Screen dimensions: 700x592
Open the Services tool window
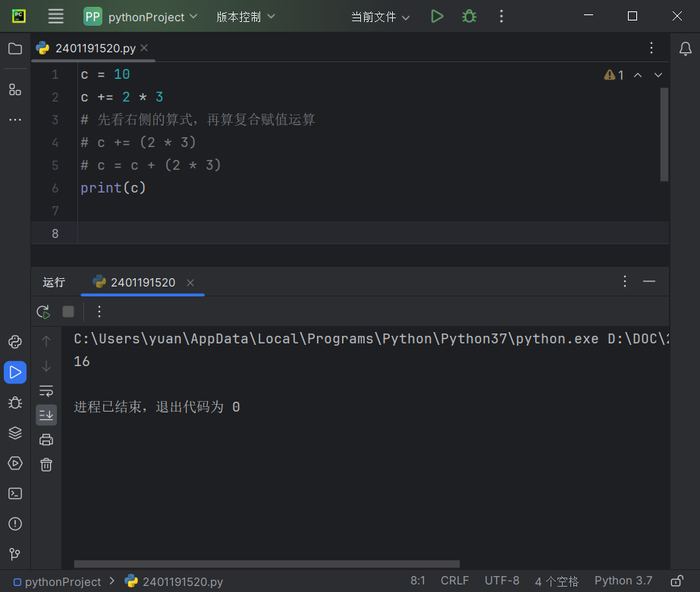[x=15, y=463]
